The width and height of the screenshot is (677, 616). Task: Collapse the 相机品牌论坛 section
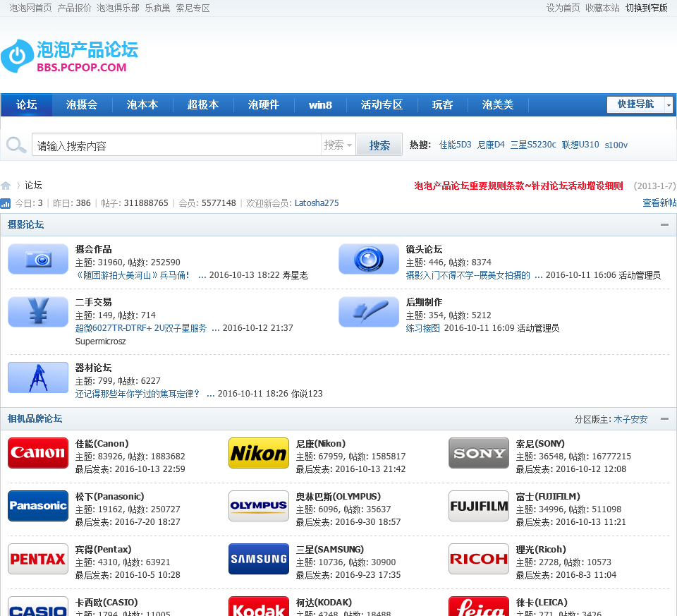click(664, 419)
